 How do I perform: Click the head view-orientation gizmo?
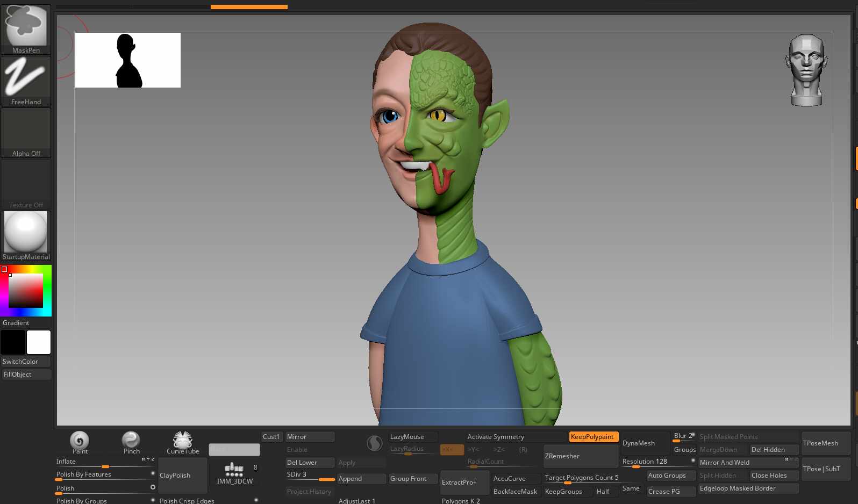click(806, 70)
